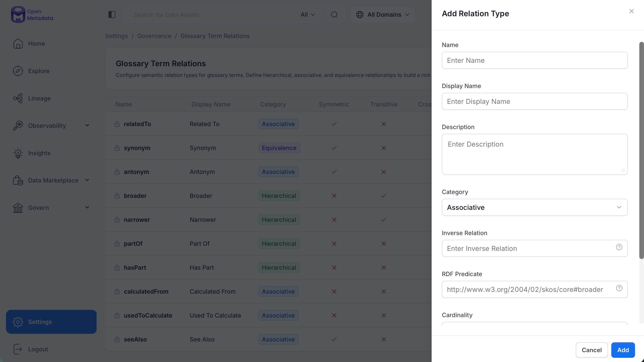The height and width of the screenshot is (362, 644).
Task: Click the Insights lightbulb icon
Action: (x=18, y=153)
